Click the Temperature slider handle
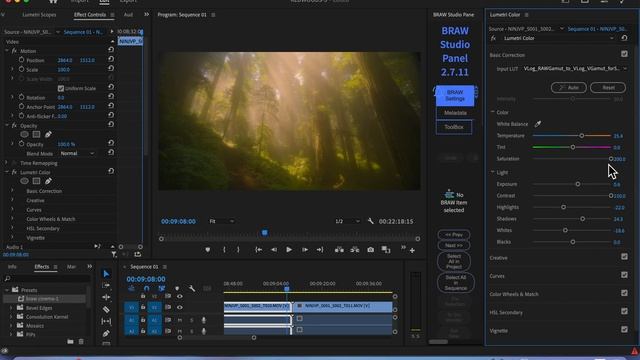This screenshot has width=640, height=360. pyautogui.click(x=582, y=136)
